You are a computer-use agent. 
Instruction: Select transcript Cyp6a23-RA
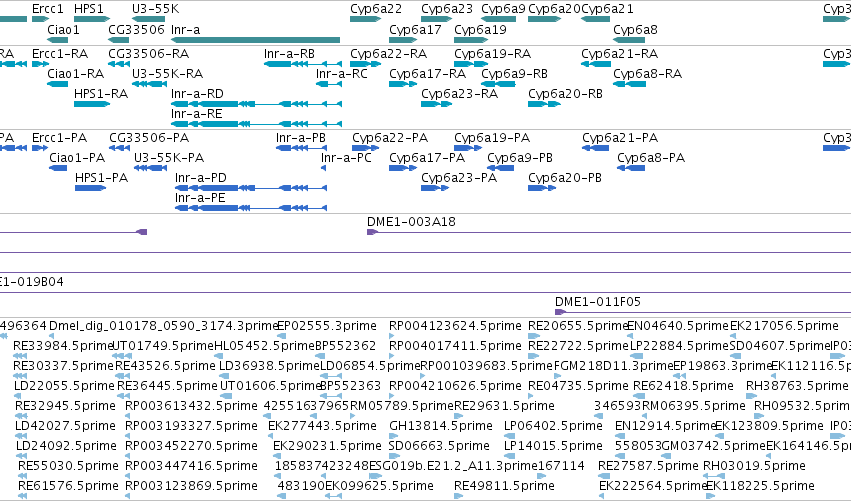coord(460,93)
